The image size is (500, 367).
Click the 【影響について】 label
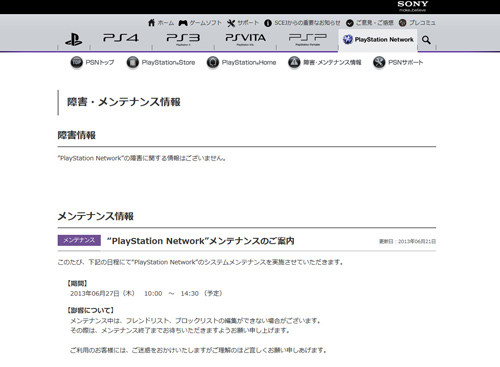(x=90, y=310)
